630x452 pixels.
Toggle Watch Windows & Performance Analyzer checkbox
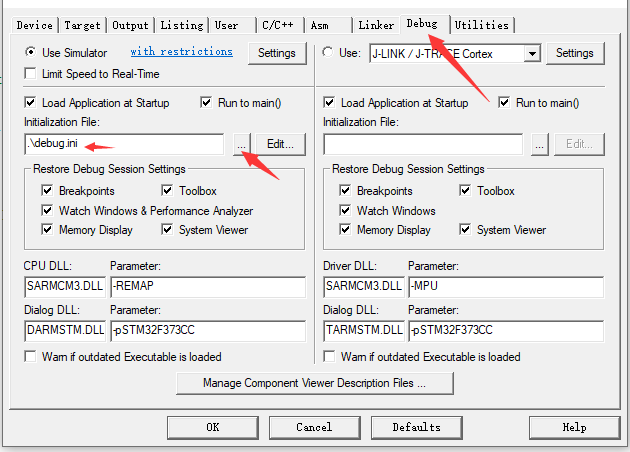[x=47, y=210]
